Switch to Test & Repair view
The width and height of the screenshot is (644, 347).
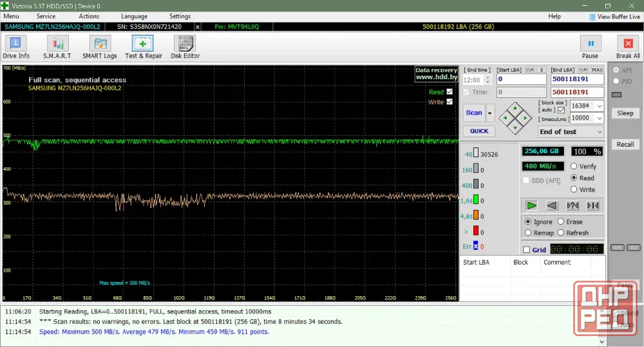[144, 47]
